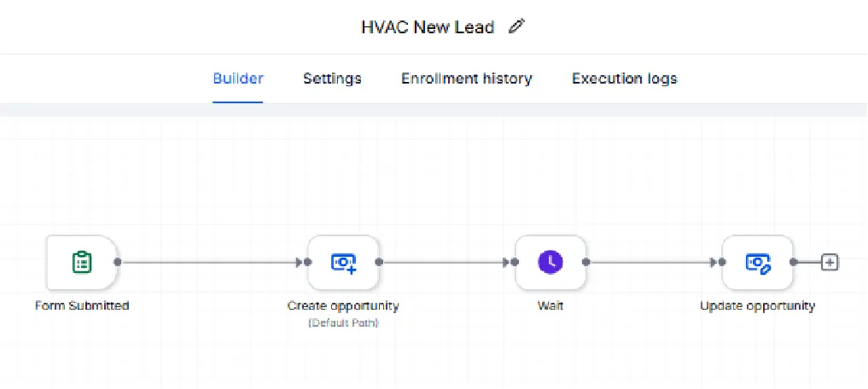Select the purple Wait clock icon
868x389 pixels.
pyautogui.click(x=551, y=262)
